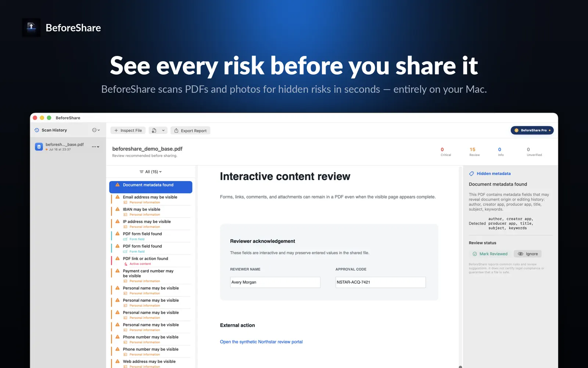Ignore this finding with the eye button

(528, 254)
